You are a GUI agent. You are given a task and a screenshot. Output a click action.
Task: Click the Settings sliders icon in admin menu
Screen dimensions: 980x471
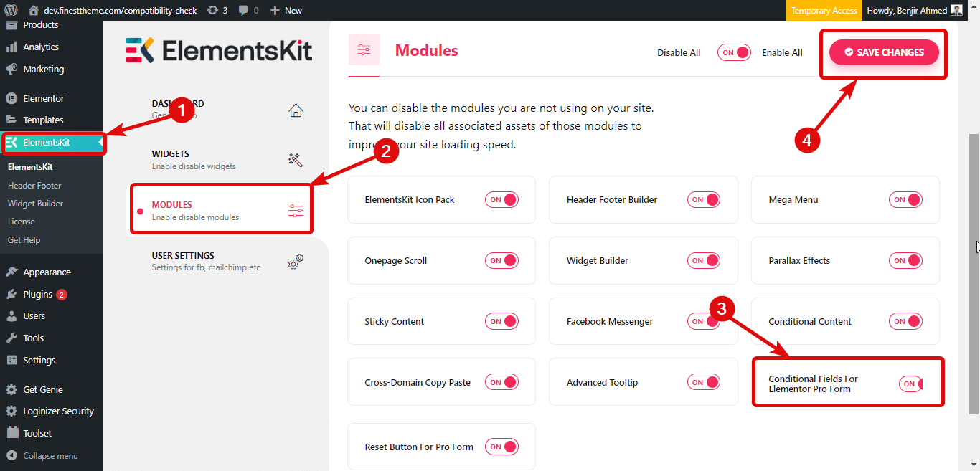11,360
